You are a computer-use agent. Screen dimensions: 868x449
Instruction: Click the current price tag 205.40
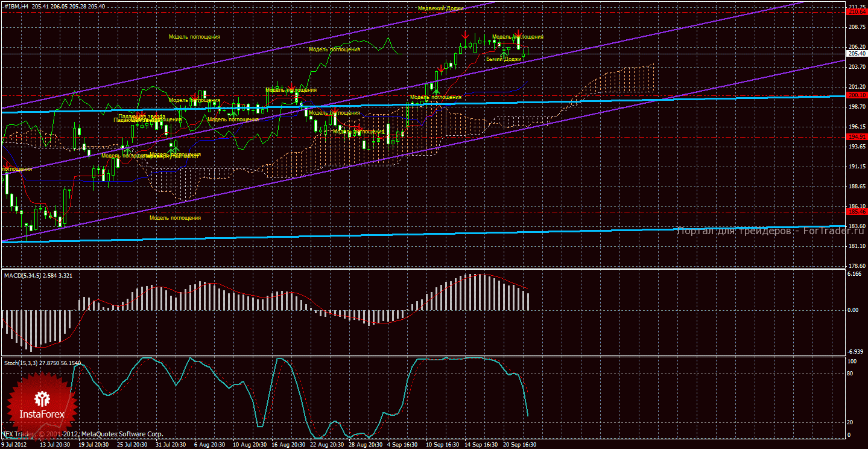(855, 54)
